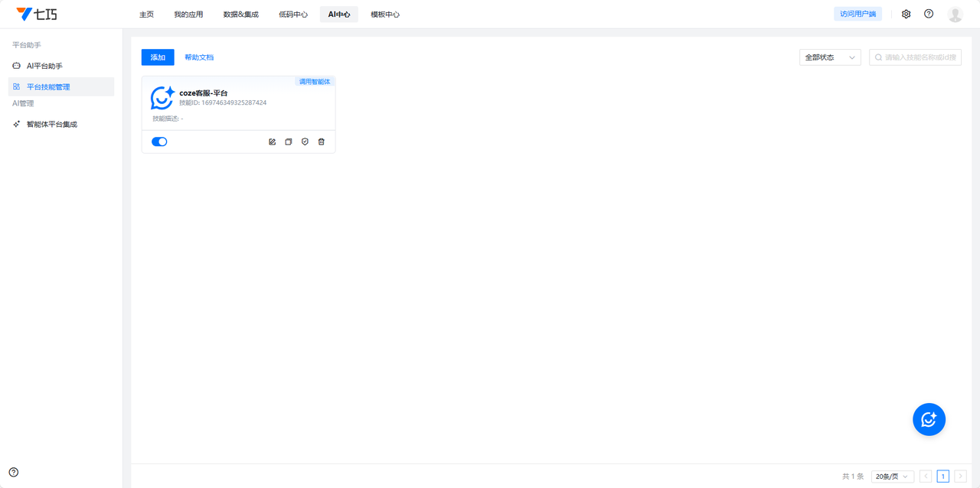
Task: Focus the skill name or id search field
Action: [920, 57]
